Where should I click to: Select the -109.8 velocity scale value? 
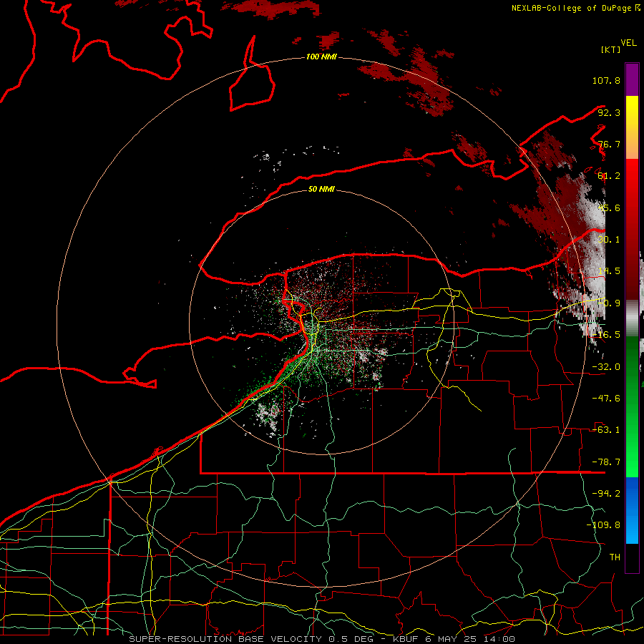(603, 525)
